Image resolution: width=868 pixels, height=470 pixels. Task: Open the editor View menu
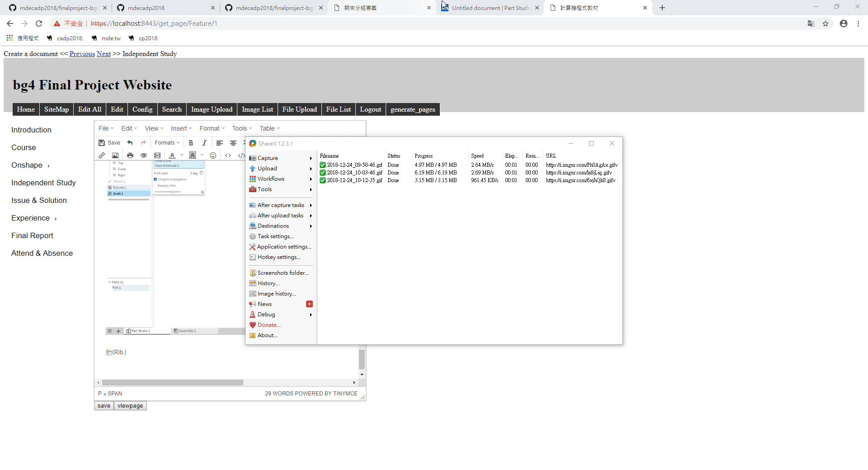pos(154,128)
